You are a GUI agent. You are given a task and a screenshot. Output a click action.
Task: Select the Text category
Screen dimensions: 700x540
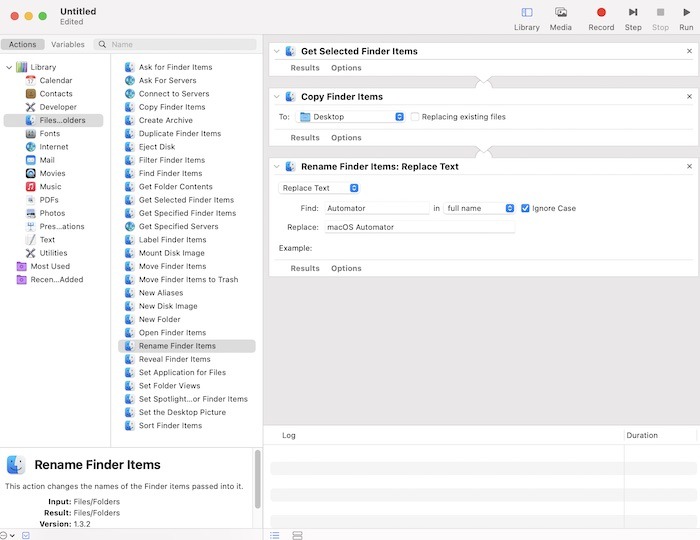coord(47,240)
